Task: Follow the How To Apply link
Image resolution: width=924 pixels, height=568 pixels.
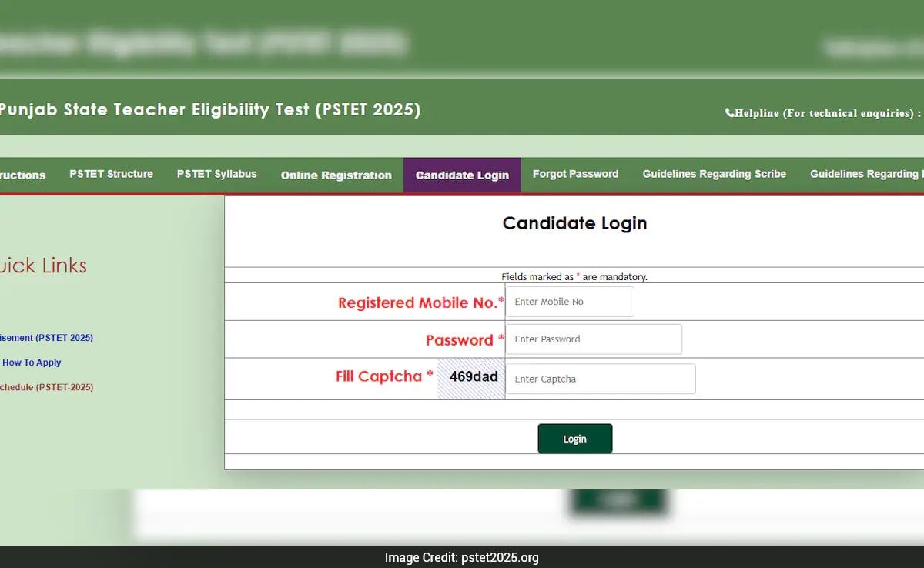Action: point(32,363)
